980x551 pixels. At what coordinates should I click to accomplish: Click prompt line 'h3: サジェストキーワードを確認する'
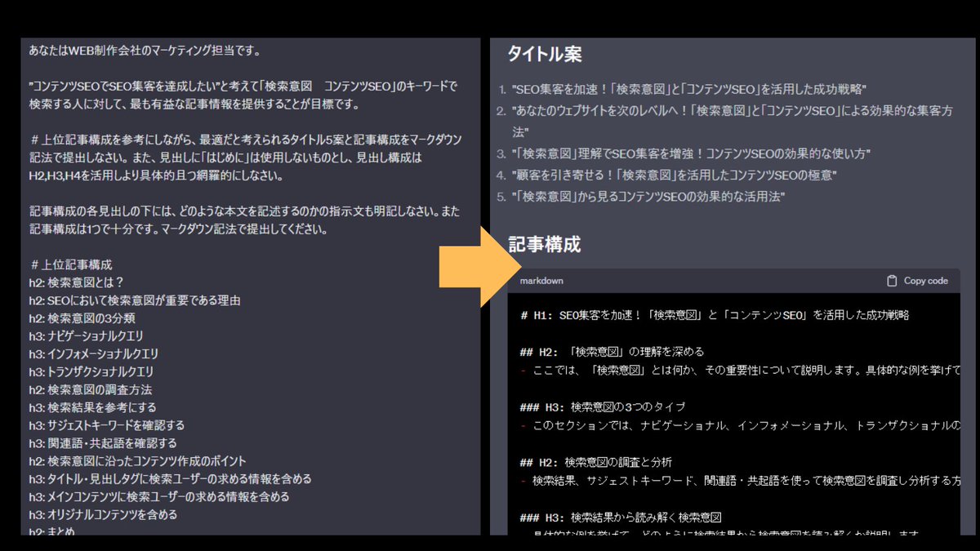[107, 425]
